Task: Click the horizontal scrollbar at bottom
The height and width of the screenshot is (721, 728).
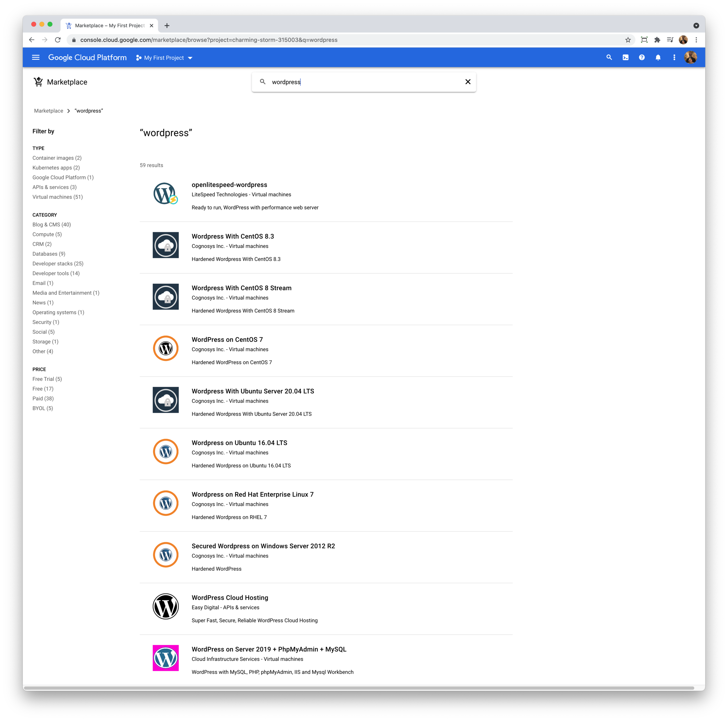Action: pyautogui.click(x=359, y=688)
